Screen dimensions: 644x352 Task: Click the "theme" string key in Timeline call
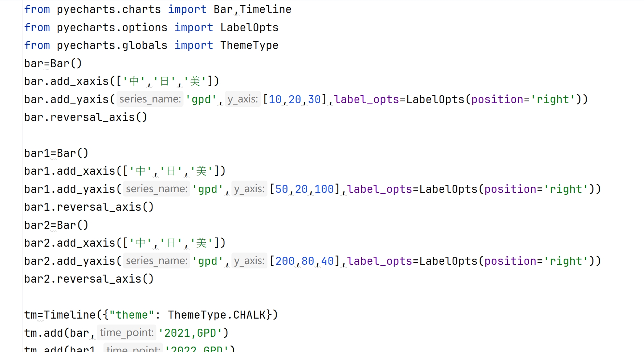132,315
